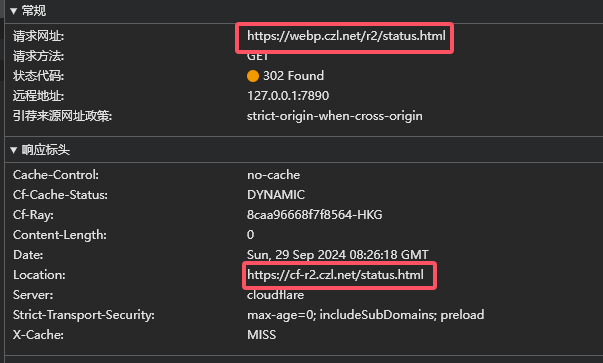Click the X-Cache MISS value
603x363 pixels.
[x=262, y=335]
